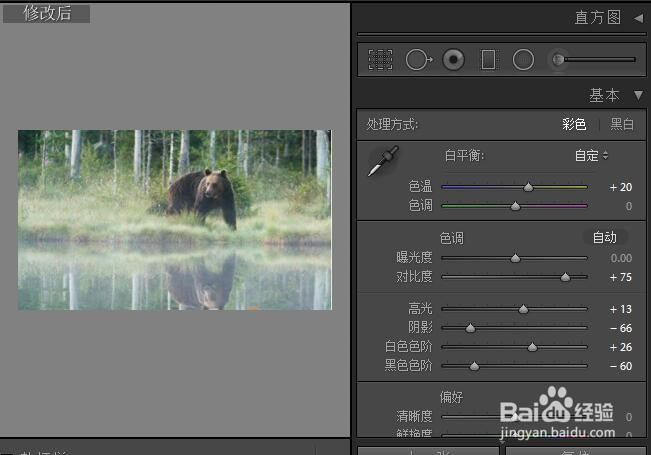Select the Adjustment Brush tool

point(594,60)
